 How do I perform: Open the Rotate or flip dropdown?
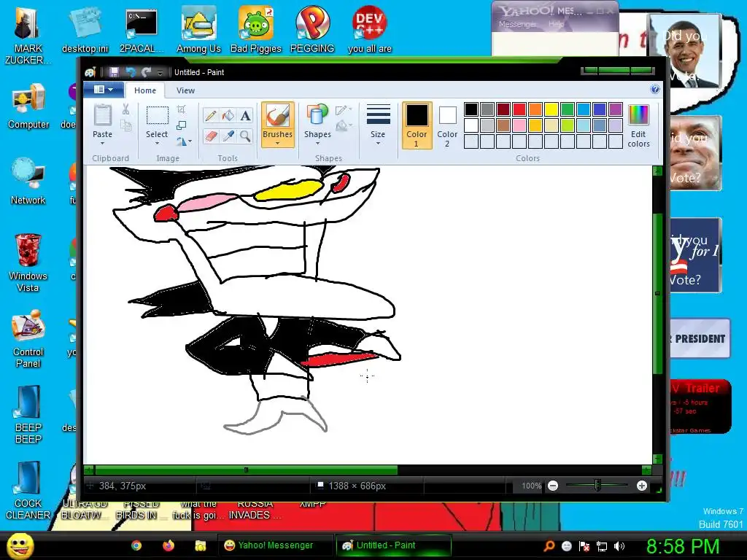[x=184, y=141]
